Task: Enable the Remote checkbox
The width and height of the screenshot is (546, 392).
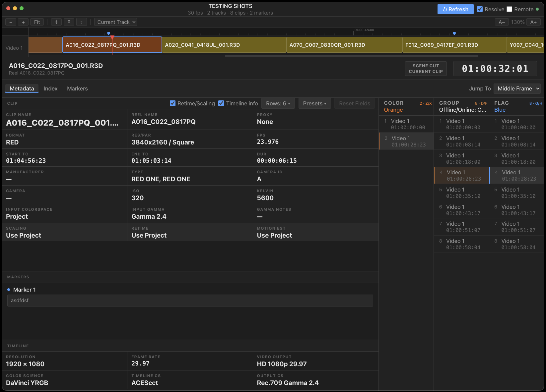Action: pos(510,9)
